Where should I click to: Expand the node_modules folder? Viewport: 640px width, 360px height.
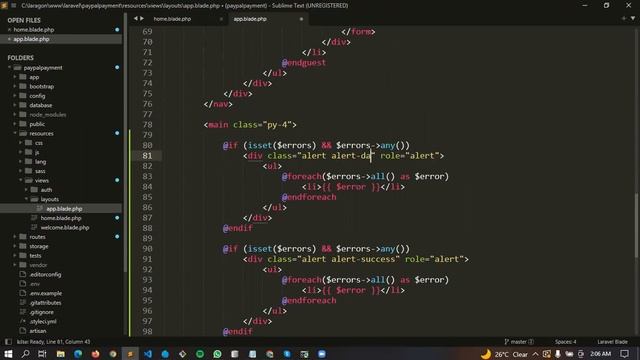pyautogui.click(x=15, y=115)
